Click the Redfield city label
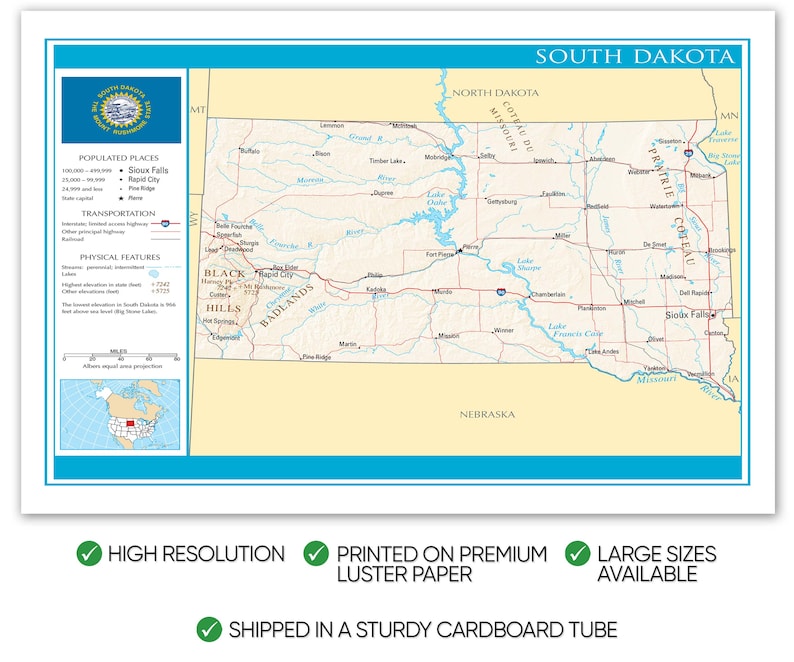 coord(598,207)
